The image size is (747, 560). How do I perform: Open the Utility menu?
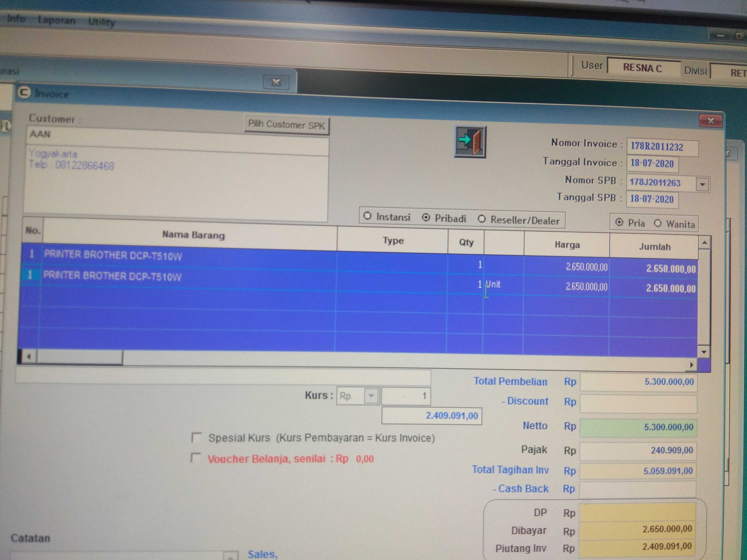tap(101, 22)
